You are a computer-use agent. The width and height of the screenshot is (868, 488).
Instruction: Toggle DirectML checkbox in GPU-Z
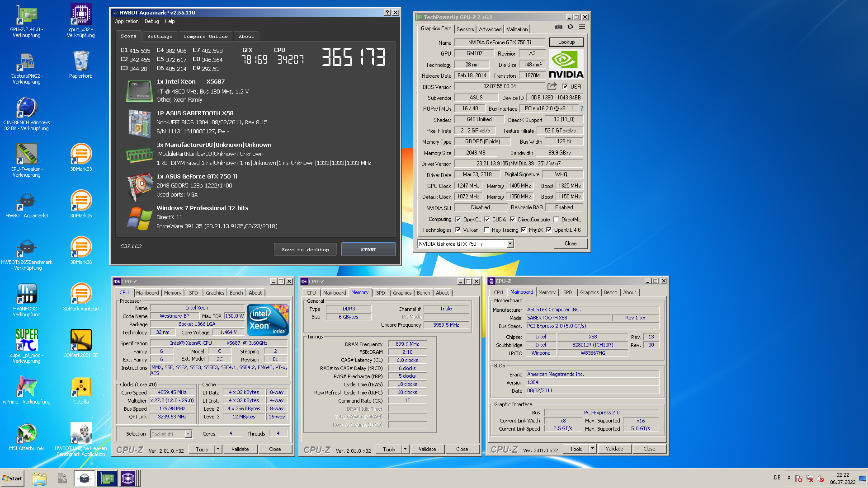(x=556, y=220)
